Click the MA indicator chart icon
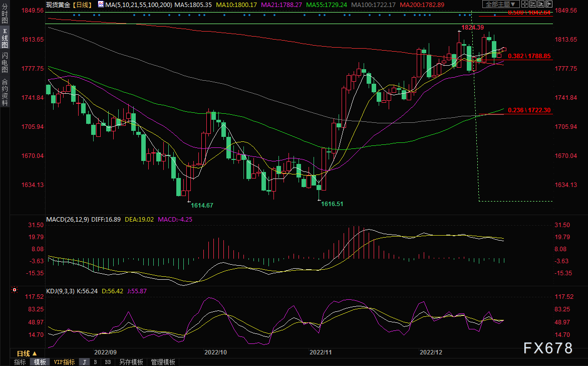Viewport: 588px width, 366px height. (x=101, y=5)
